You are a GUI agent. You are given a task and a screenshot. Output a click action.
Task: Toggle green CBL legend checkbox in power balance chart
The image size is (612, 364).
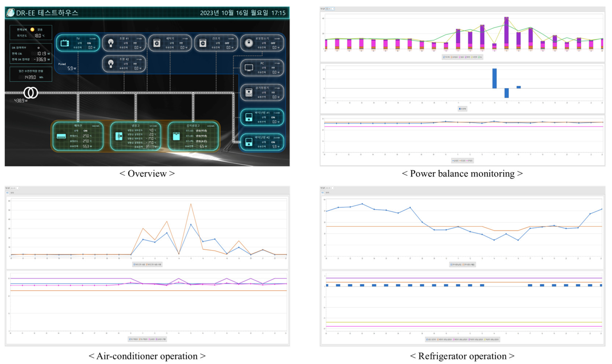479,57
